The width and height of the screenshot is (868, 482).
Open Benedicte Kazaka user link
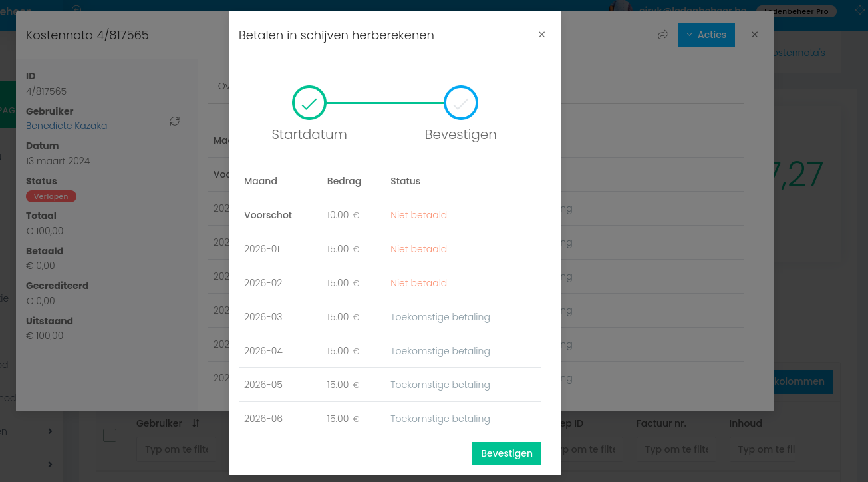(67, 126)
